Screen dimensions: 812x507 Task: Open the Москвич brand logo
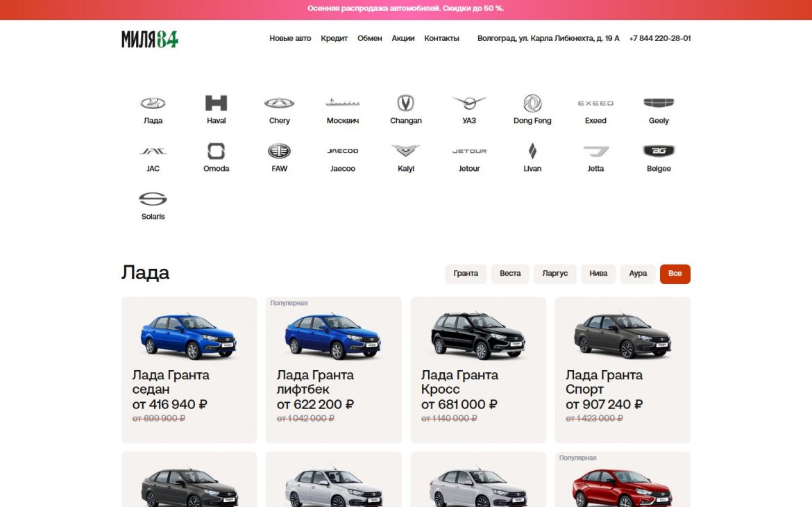[x=342, y=103]
